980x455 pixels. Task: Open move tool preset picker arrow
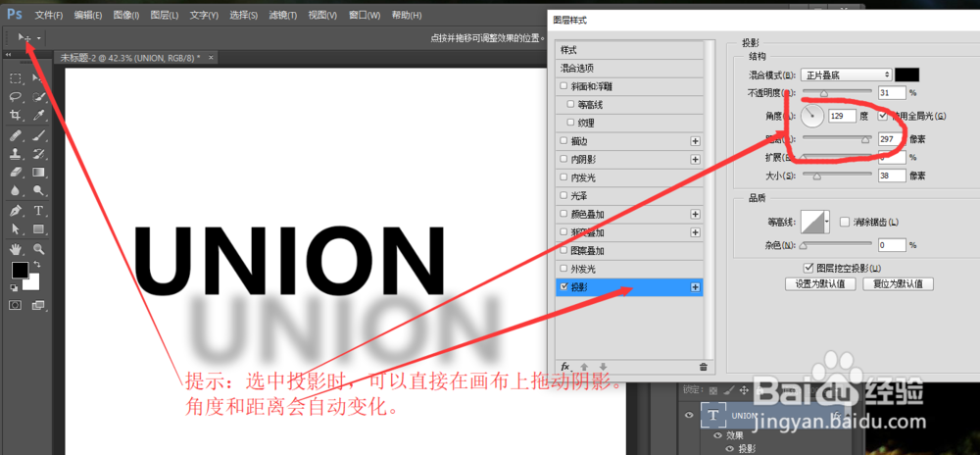pyautogui.click(x=39, y=38)
